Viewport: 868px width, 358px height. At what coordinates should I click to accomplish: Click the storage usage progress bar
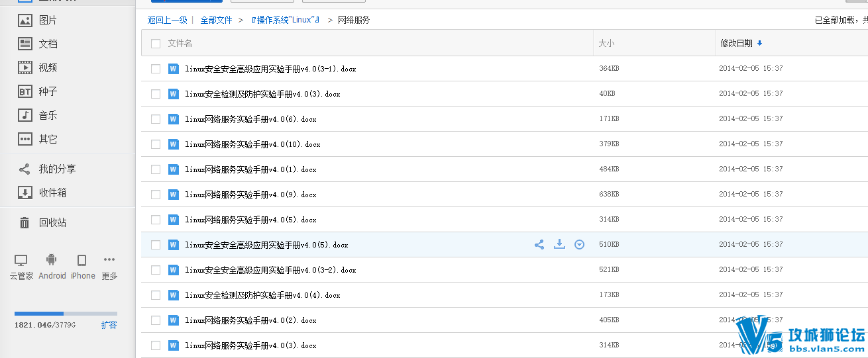[x=66, y=313]
